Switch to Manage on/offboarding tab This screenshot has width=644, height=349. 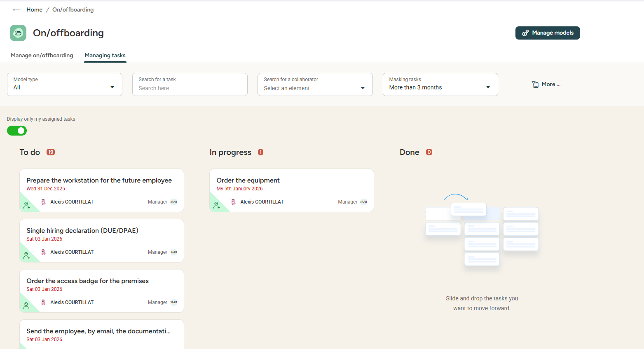coord(42,55)
